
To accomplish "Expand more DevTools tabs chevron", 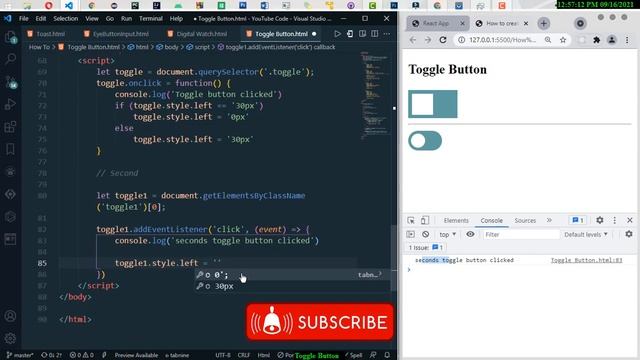I will 549,220.
